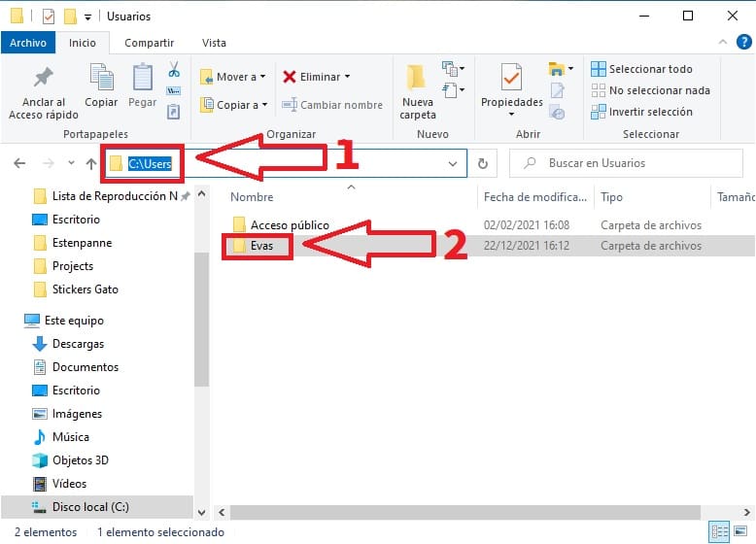Click the Eliminar red X icon

(x=290, y=77)
